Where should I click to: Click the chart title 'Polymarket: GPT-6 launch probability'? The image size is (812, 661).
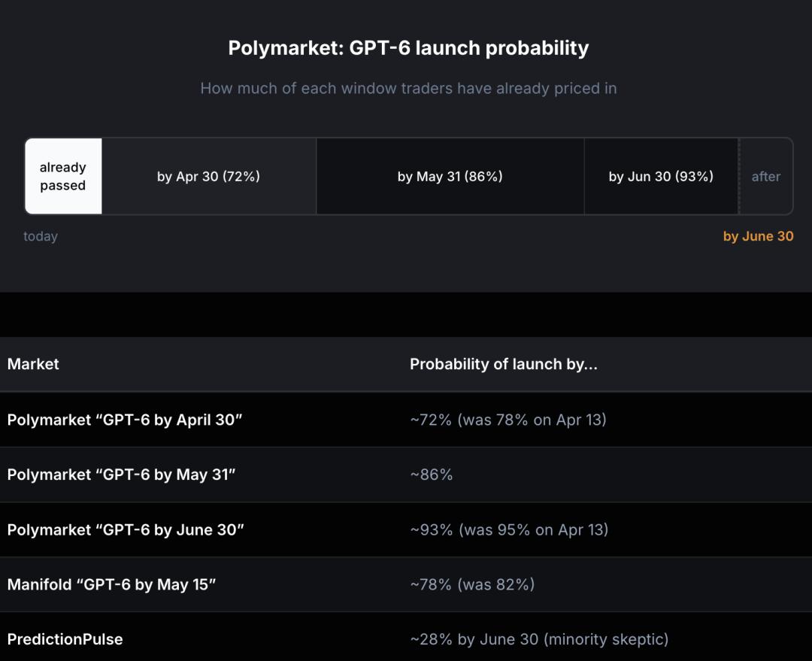coord(408,48)
